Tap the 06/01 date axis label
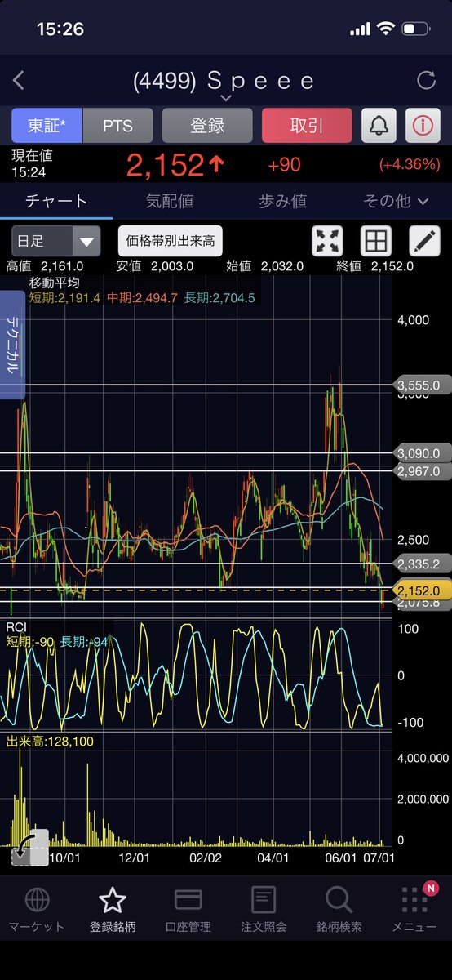This screenshot has width=452, height=980. click(x=340, y=857)
